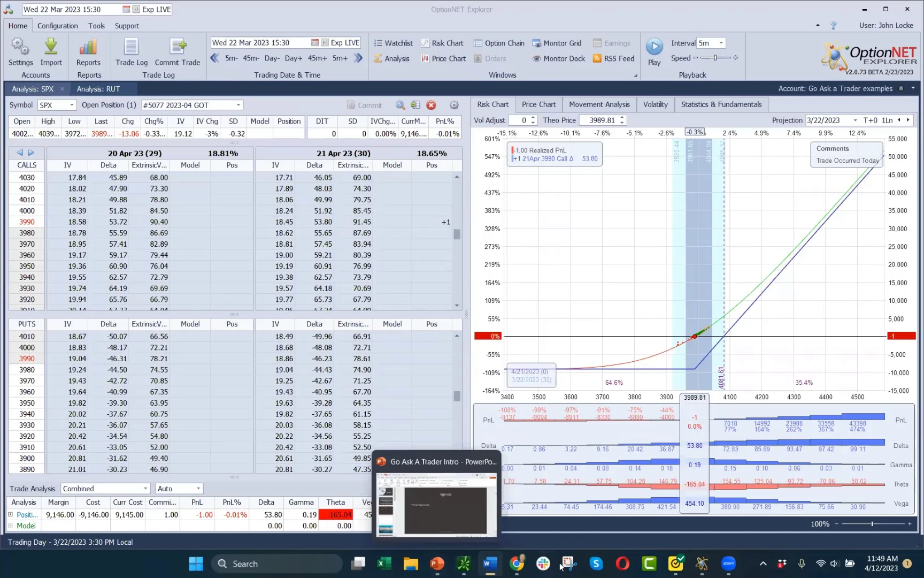Open the Watchlist window
The image size is (924, 578).
click(393, 43)
